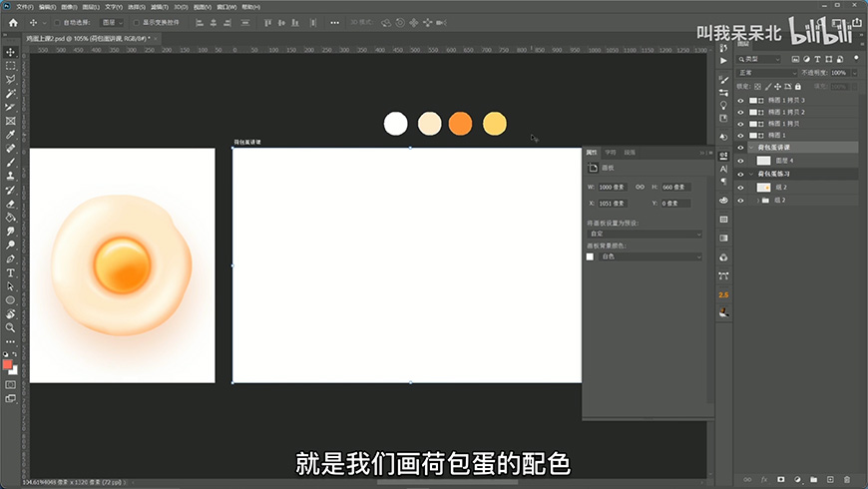
Task: Select the Eraser tool
Action: [10, 204]
